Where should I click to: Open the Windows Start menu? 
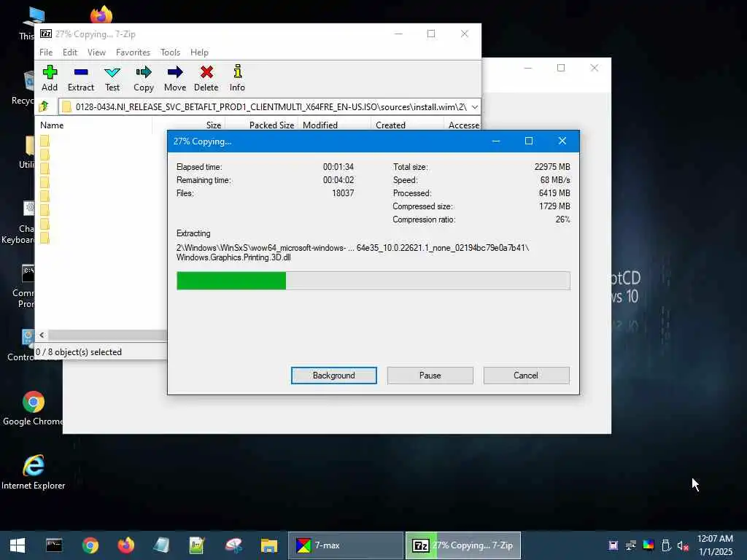[x=18, y=545]
